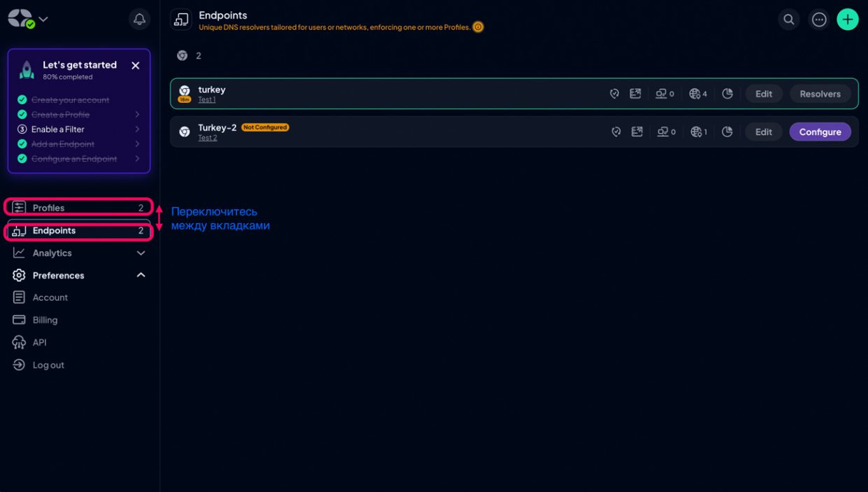Go to Account settings
Screen dimensions: 868x492
click(50, 297)
